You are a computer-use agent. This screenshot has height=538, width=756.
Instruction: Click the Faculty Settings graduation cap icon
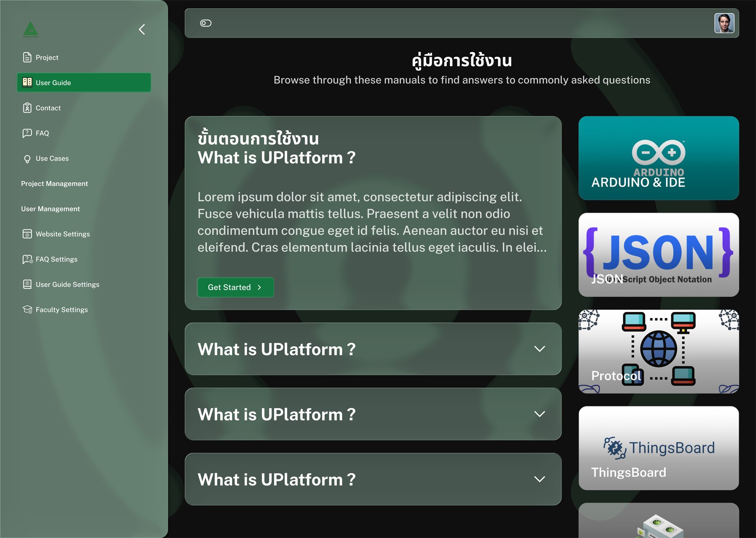click(27, 310)
